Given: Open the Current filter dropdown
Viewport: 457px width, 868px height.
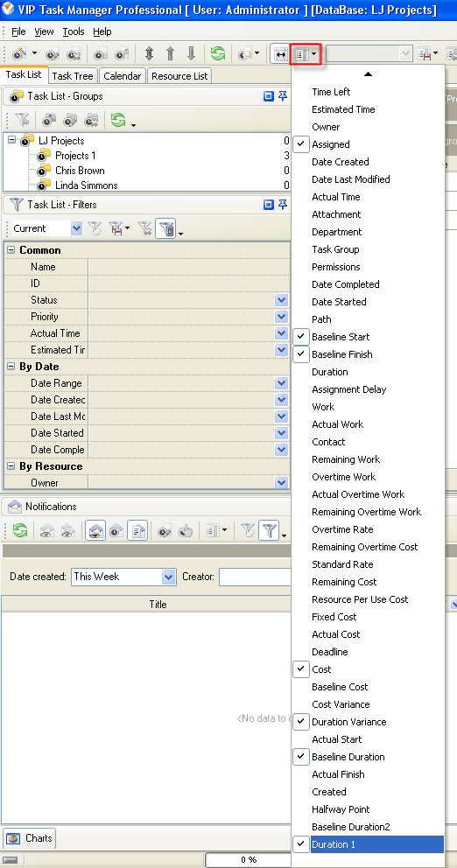Looking at the screenshot, I should (x=76, y=228).
